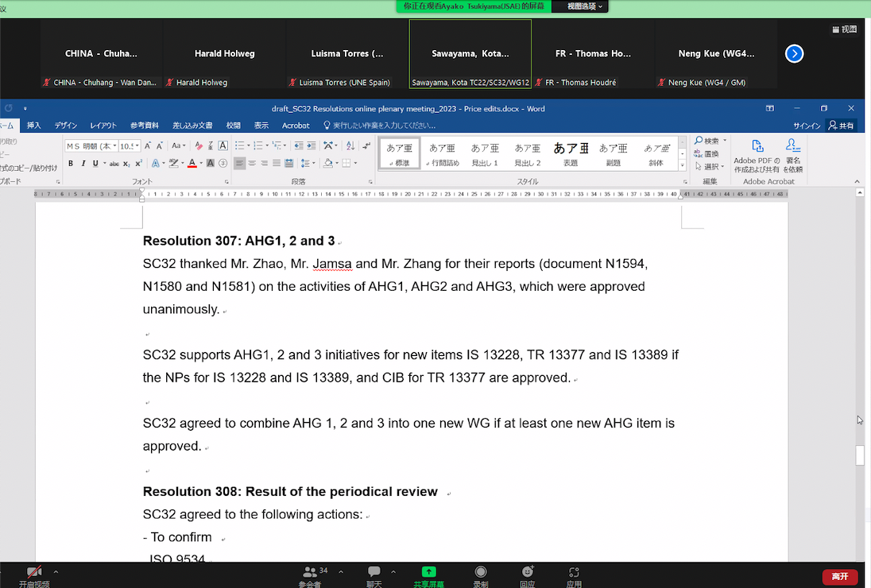Toggle the left text alignment button
Screen dimensions: 871x588
[x=239, y=164]
